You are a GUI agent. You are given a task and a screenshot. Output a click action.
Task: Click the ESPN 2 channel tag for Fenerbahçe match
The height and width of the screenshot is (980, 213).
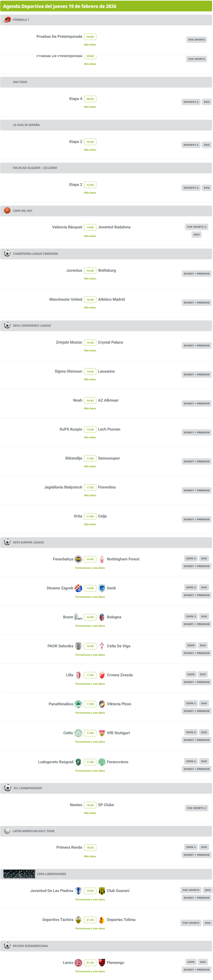click(x=191, y=559)
